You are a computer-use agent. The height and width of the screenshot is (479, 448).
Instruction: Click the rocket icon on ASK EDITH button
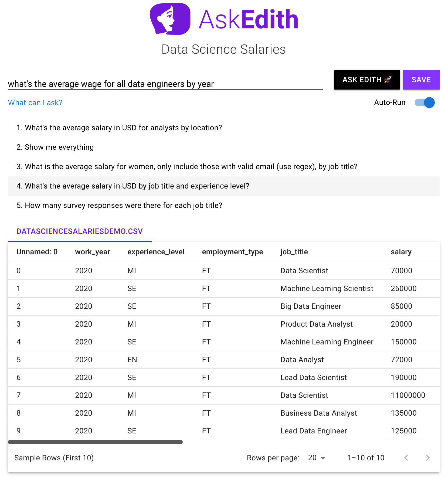coord(388,80)
